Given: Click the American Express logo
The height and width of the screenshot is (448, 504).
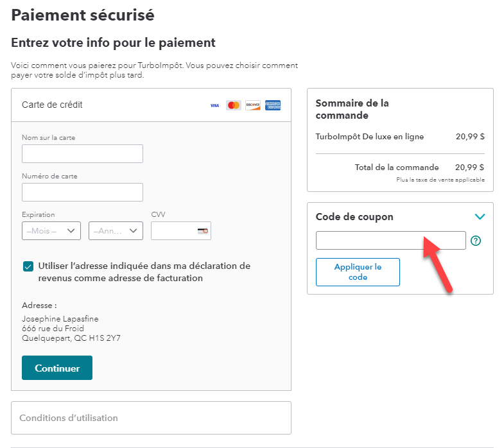Looking at the screenshot, I should click(x=273, y=105).
